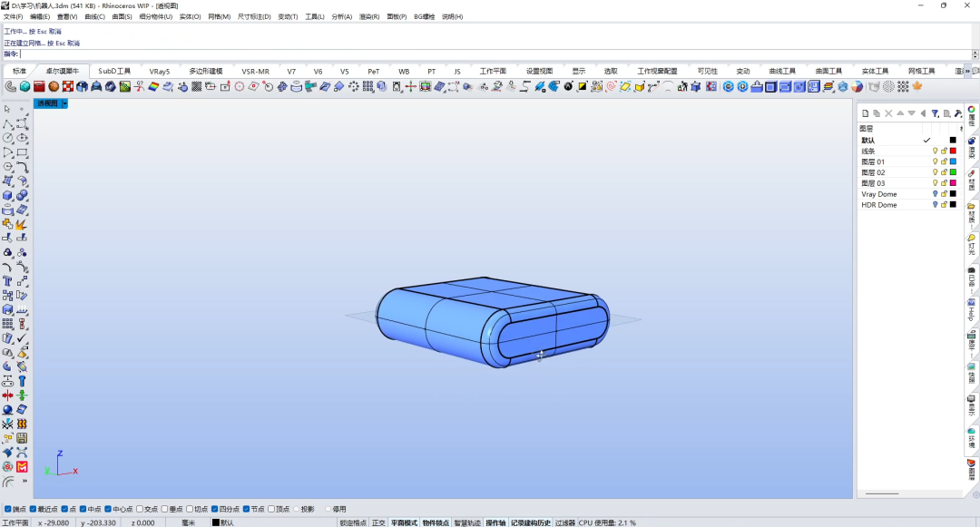Toggle 正交 mode in status bar
Viewport: 980px width, 527px height.
(x=378, y=522)
